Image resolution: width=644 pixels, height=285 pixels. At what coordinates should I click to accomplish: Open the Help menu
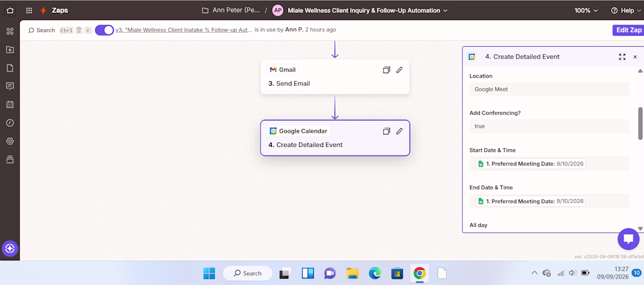(x=626, y=11)
